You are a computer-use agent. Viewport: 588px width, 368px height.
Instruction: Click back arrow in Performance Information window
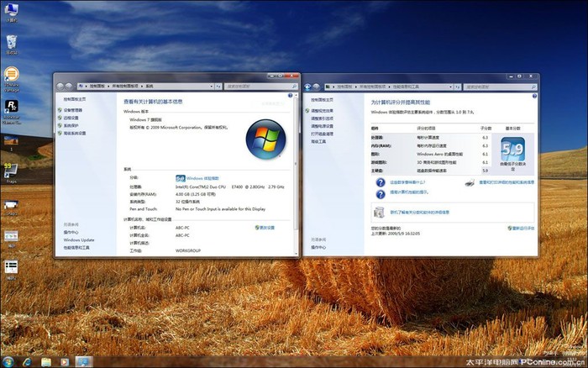pos(308,87)
